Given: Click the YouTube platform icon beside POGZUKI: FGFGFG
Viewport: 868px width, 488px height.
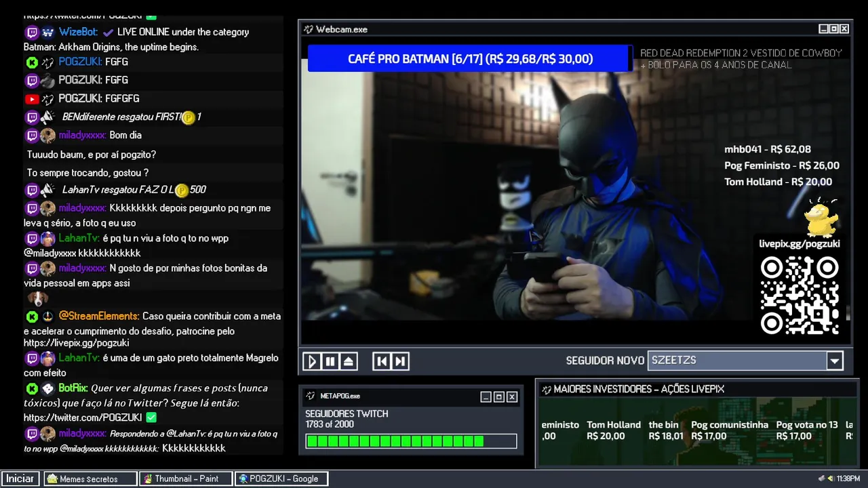Looking at the screenshot, I should click(32, 99).
